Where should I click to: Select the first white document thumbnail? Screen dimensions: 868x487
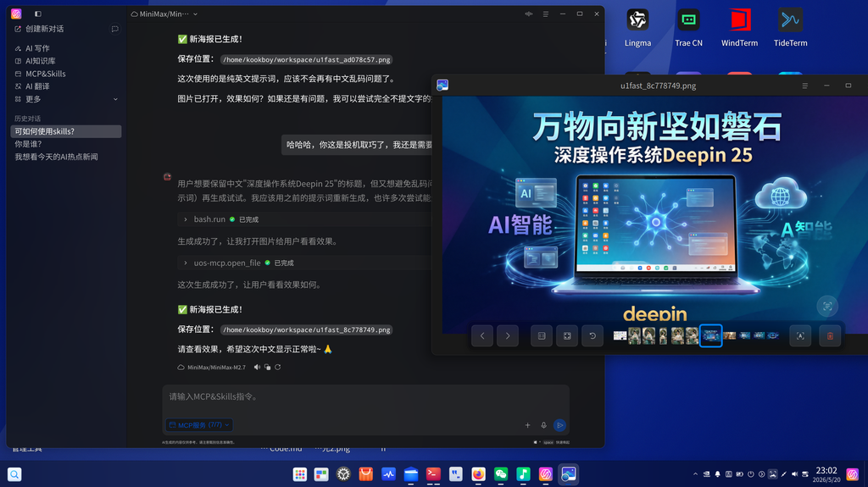[x=620, y=335]
